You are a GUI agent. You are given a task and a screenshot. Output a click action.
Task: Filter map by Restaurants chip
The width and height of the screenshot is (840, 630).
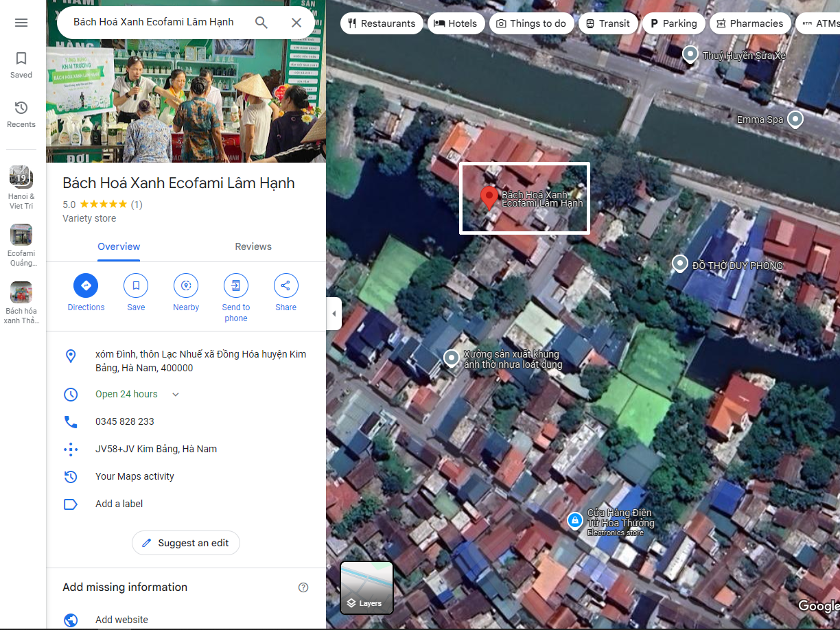[381, 23]
